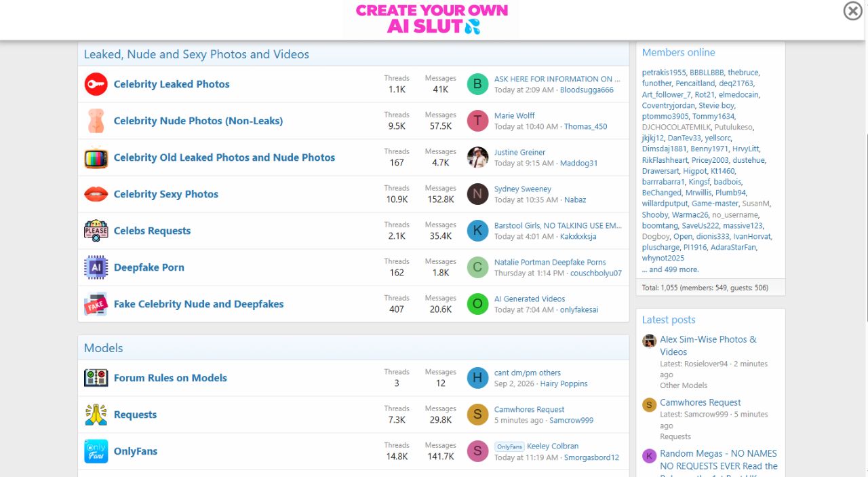
Task: Click member Game-master in Members online
Action: pyautogui.click(x=715, y=204)
